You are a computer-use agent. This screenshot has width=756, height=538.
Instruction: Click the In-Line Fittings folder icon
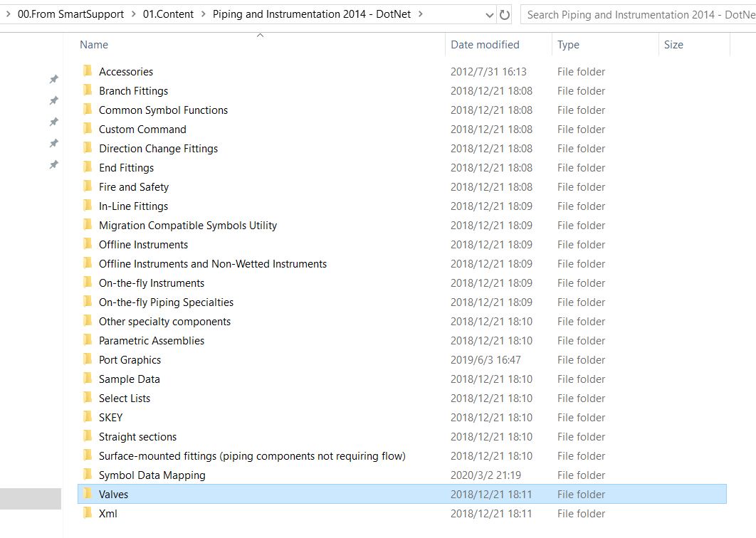coord(88,206)
